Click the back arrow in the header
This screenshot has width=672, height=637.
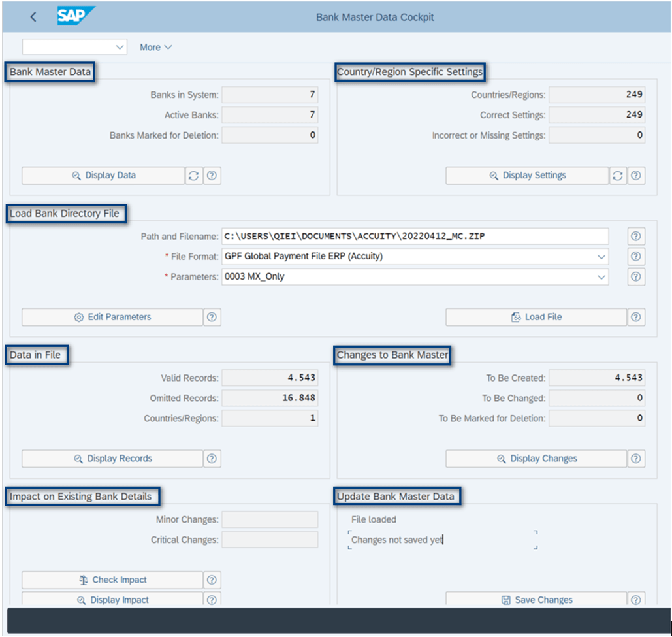tap(32, 17)
